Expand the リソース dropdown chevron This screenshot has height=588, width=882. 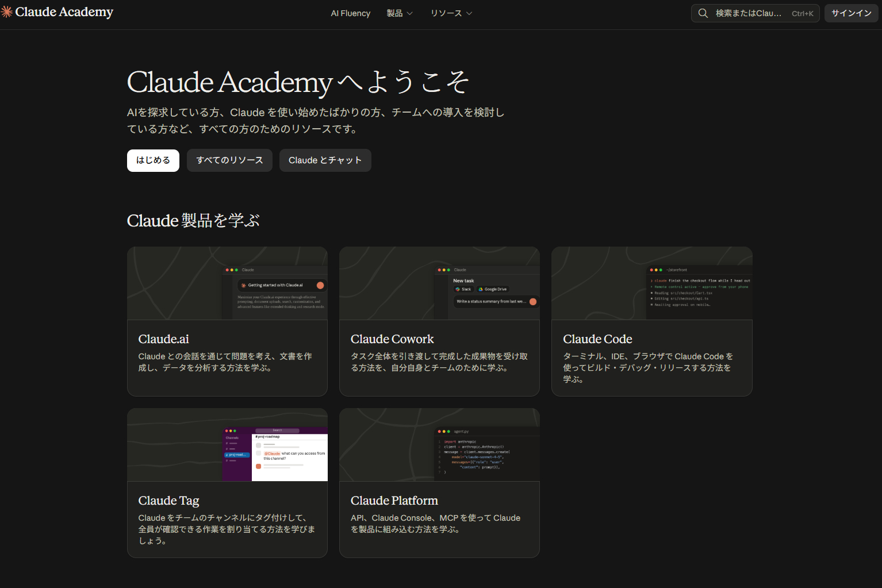pos(469,13)
